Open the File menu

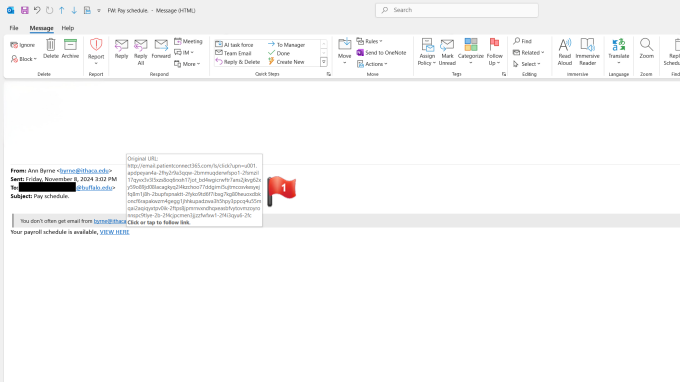point(14,28)
